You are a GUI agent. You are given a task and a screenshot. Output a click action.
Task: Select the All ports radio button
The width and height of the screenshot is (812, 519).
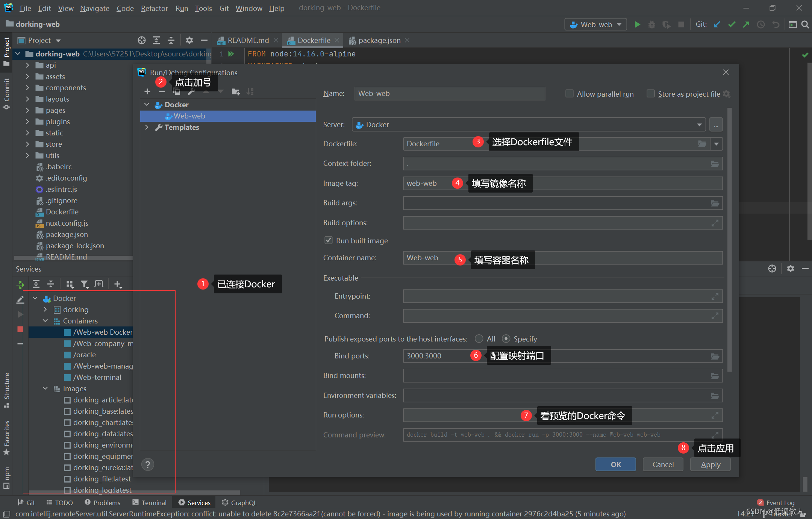479,339
